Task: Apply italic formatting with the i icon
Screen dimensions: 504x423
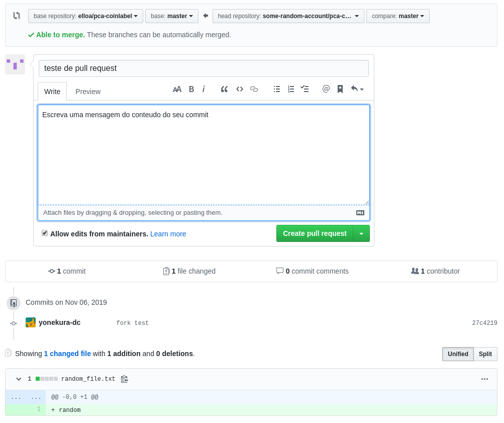Action: pos(204,90)
